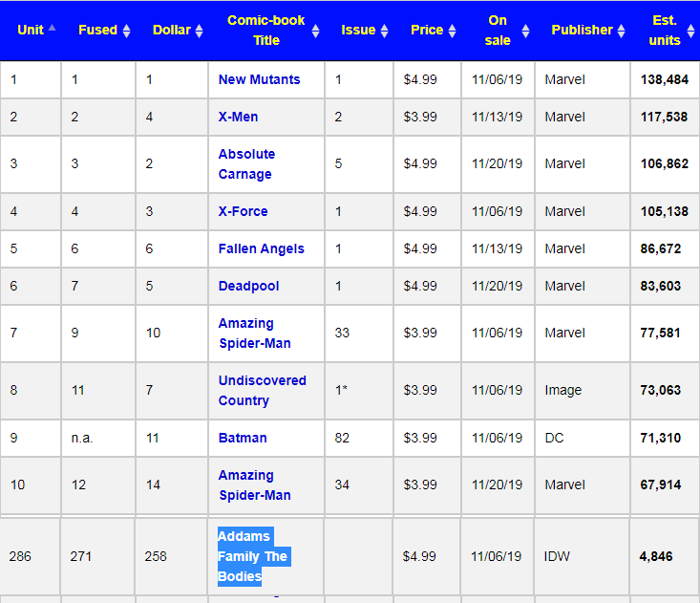Click estimated units 105,138
Viewport: 700px width, 603px height.
point(665,211)
